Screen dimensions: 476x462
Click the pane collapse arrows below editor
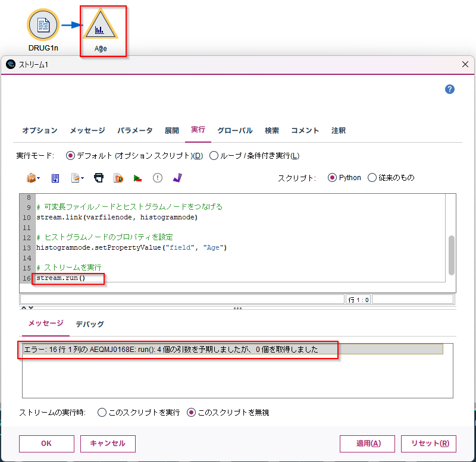point(27,308)
